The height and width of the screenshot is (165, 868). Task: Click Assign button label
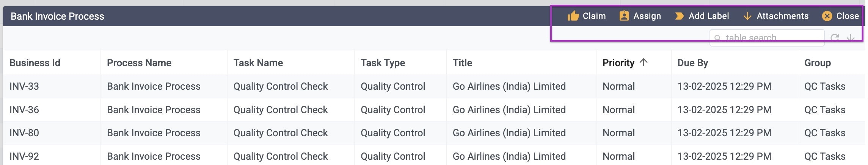pos(647,16)
